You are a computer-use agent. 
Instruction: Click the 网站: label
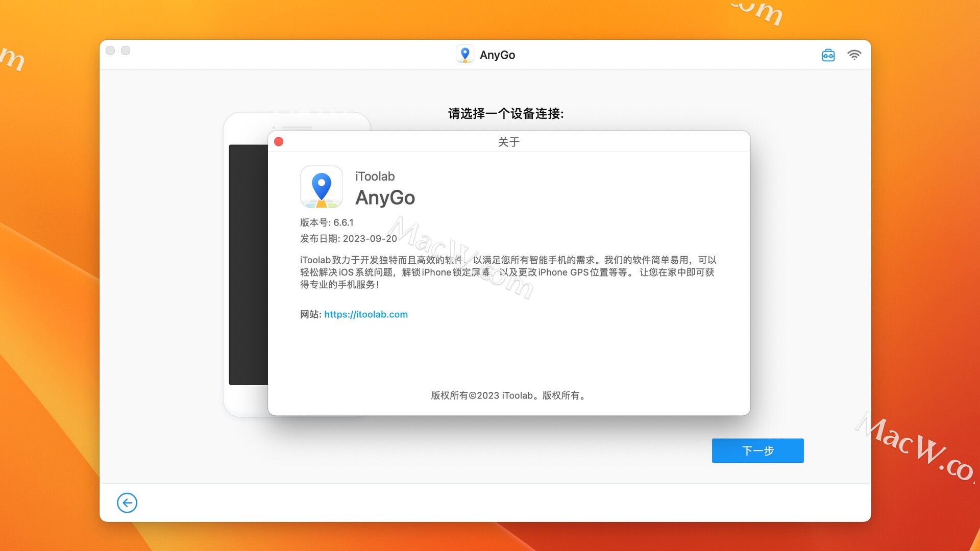310,314
